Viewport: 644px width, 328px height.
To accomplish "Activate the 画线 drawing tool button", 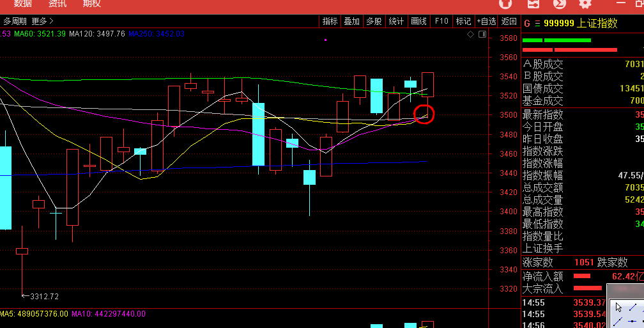I will pos(419,21).
